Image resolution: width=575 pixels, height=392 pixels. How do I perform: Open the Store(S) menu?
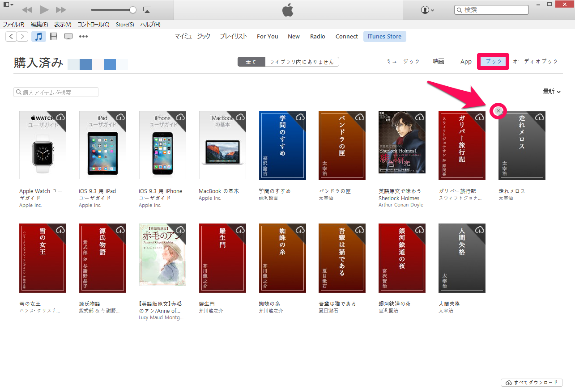coord(125,25)
